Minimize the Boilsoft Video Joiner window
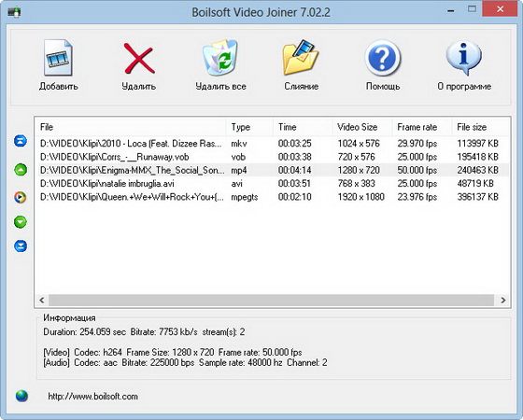 pyautogui.click(x=450, y=10)
